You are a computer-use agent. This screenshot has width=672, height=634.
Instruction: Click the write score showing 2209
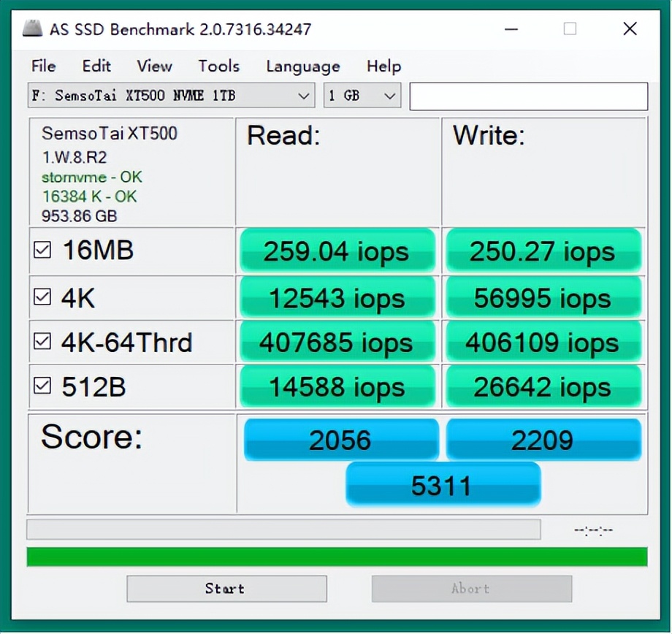[543, 438]
